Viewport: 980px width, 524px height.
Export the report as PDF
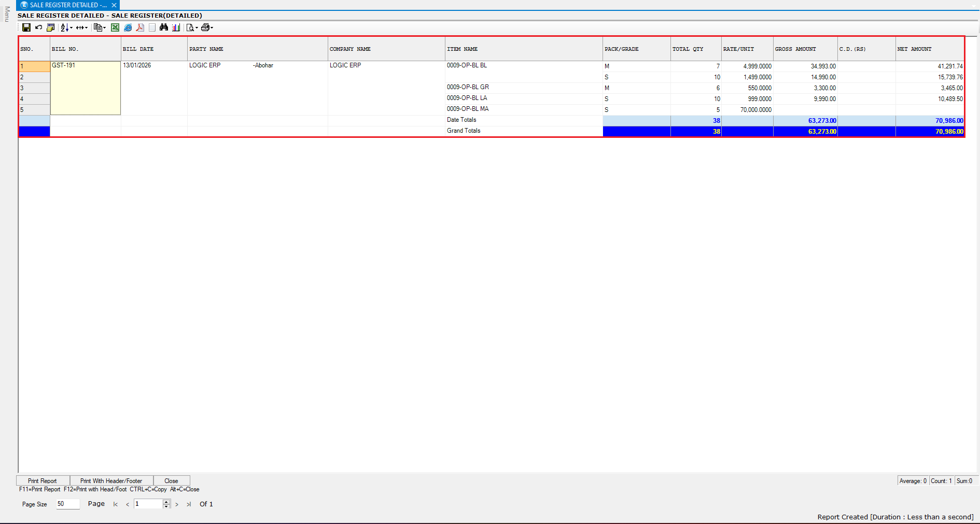(x=140, y=27)
